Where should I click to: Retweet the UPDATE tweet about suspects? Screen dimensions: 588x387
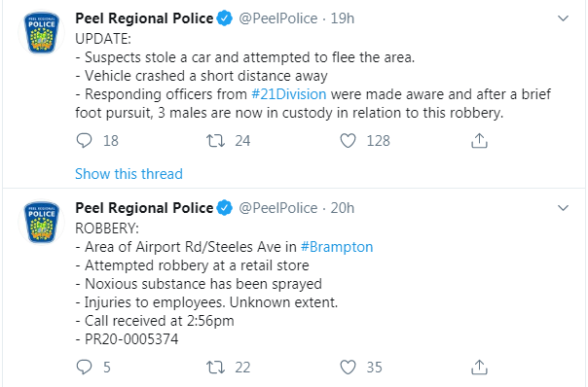tap(215, 141)
